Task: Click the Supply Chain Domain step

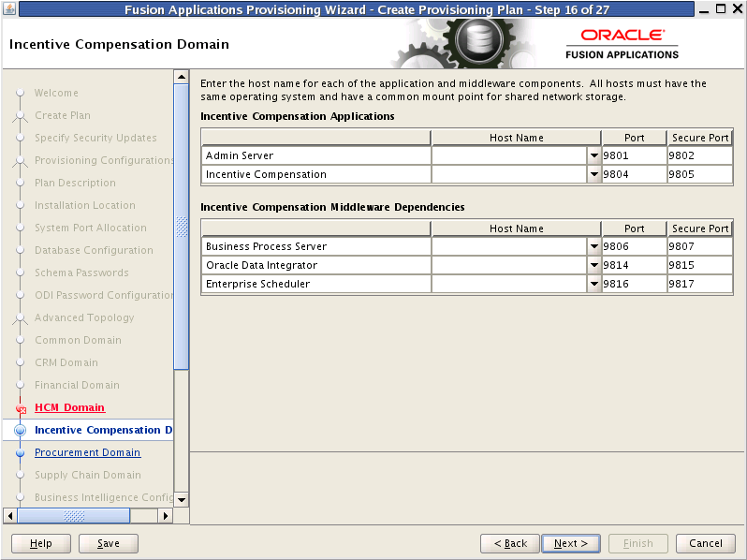Action: point(88,475)
